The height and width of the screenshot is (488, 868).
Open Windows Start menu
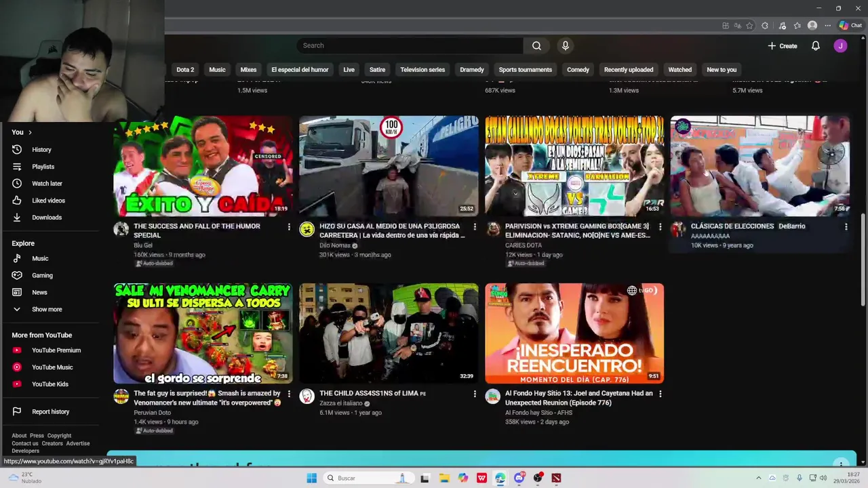tap(311, 478)
